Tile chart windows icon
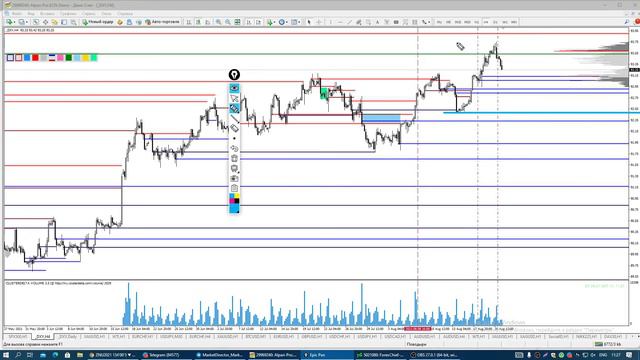The image size is (640, 360). [x=237, y=22]
